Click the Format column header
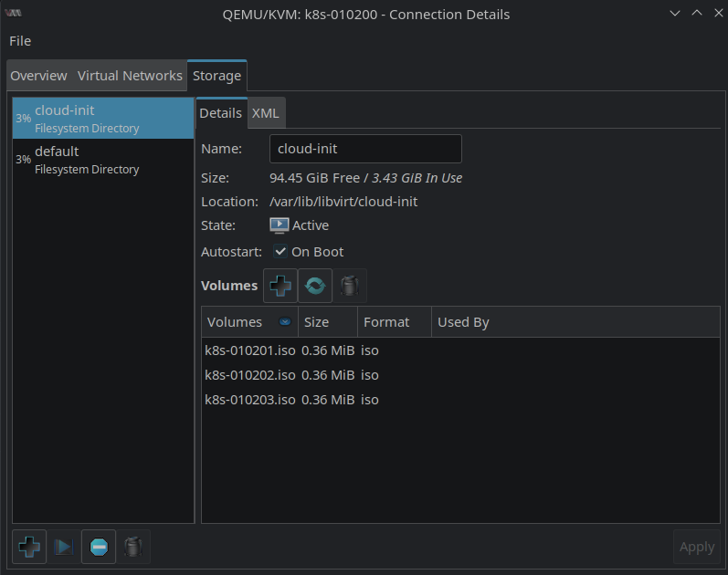 tap(395, 321)
